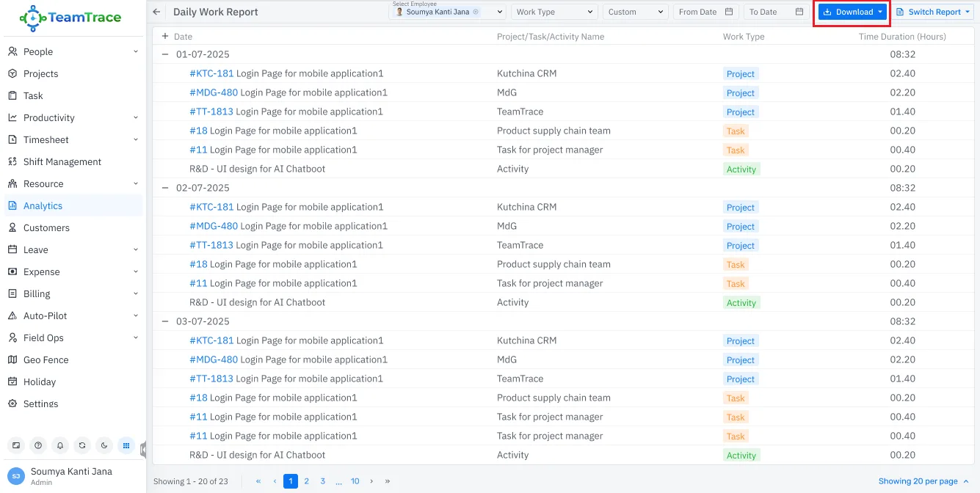The width and height of the screenshot is (980, 493).
Task: Open Geo Fence in the sidebar
Action: pos(46,359)
